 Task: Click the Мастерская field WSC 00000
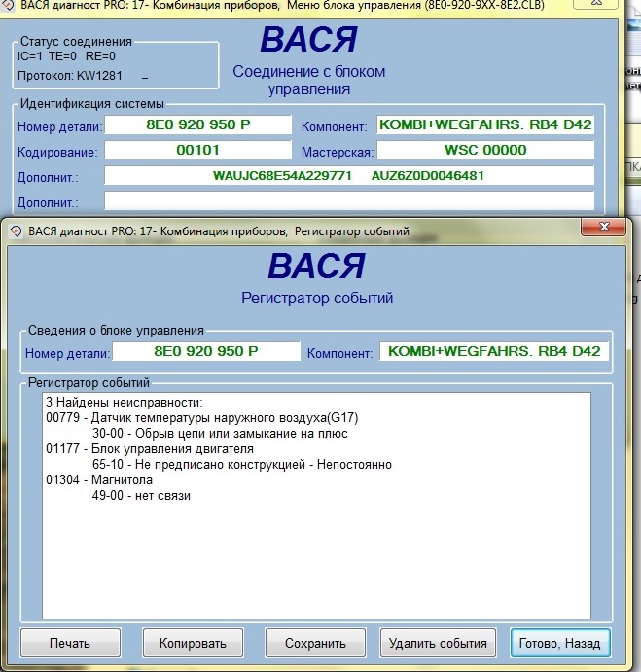point(485,150)
